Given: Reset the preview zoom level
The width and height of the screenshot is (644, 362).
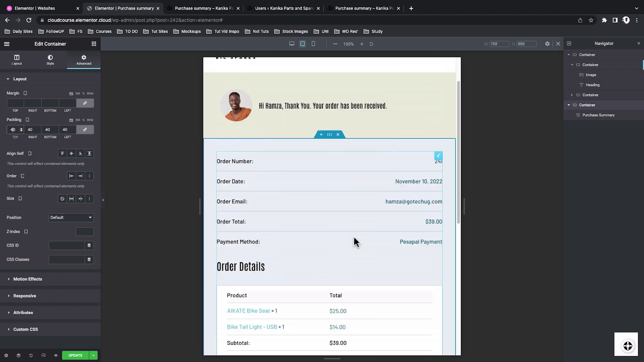Looking at the screenshot, I should tap(371, 44).
